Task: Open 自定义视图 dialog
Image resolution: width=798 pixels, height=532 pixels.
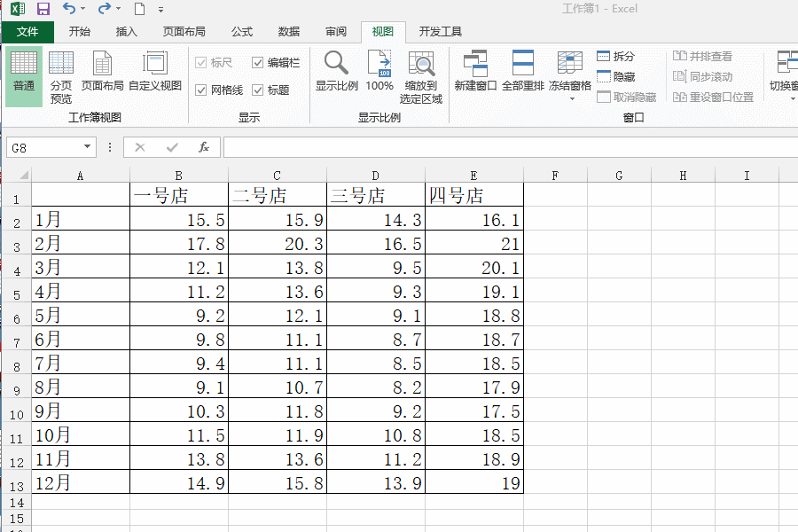Action: tap(155, 71)
